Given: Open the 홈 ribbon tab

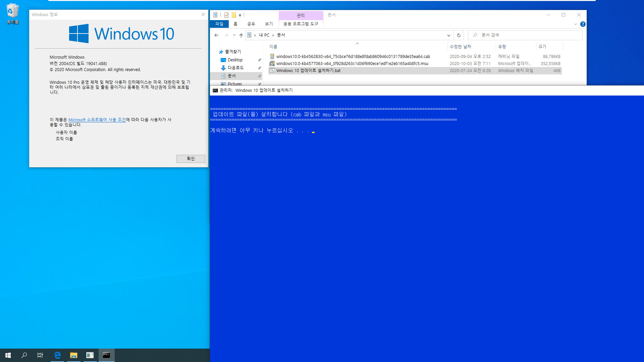Looking at the screenshot, I should coord(235,24).
